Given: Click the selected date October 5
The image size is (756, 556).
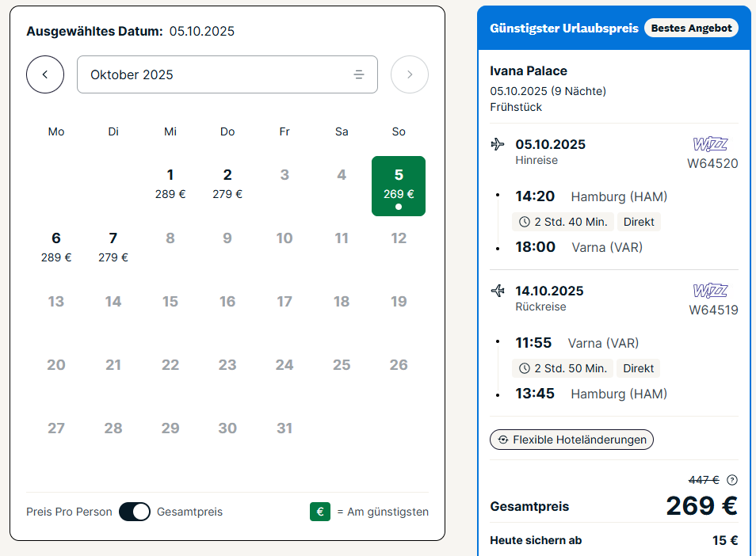Looking at the screenshot, I should pos(399,185).
